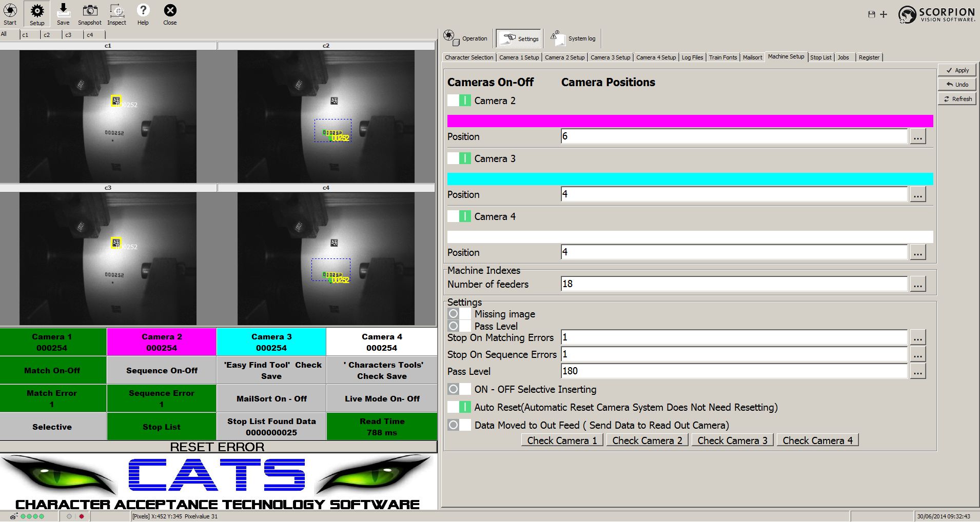The height and width of the screenshot is (522, 980).
Task: Click Live Mode On- Off button
Action: [382, 398]
